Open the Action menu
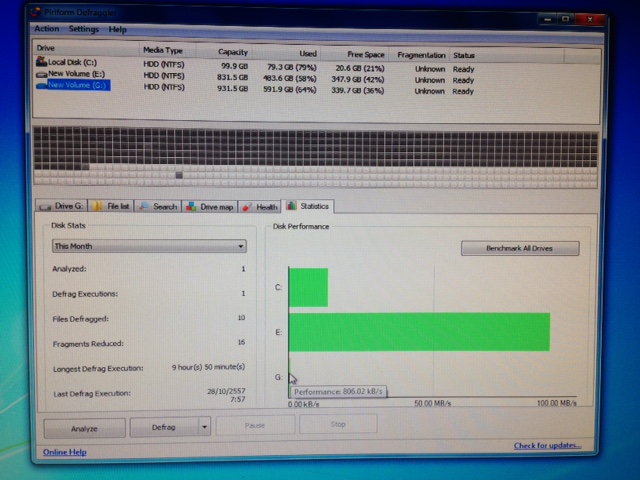Screen dimensions: 640x480 [47, 29]
